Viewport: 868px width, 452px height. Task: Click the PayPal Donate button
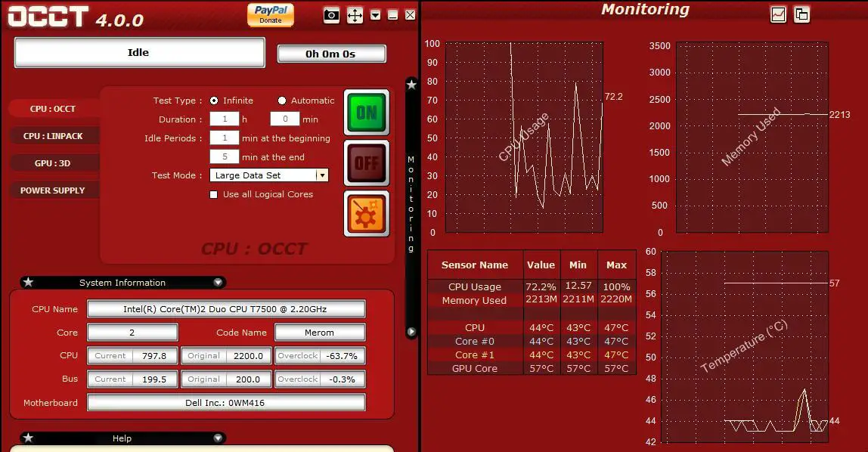[x=270, y=15]
